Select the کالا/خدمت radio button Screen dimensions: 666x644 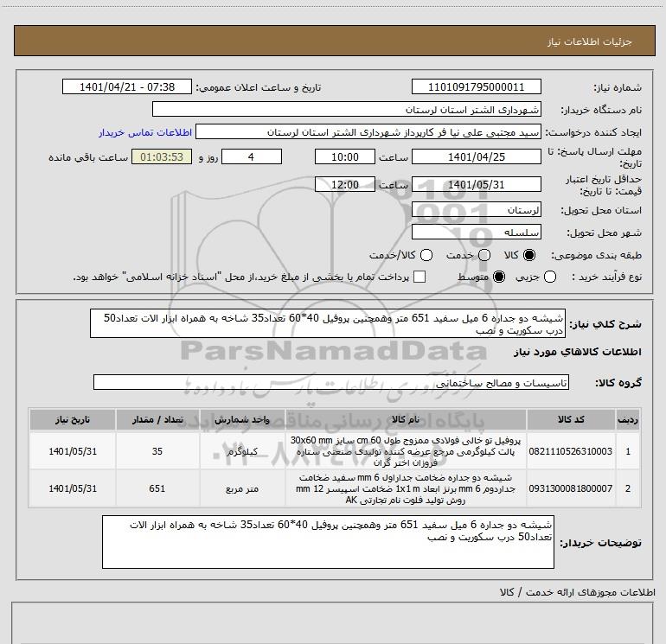[x=426, y=255]
